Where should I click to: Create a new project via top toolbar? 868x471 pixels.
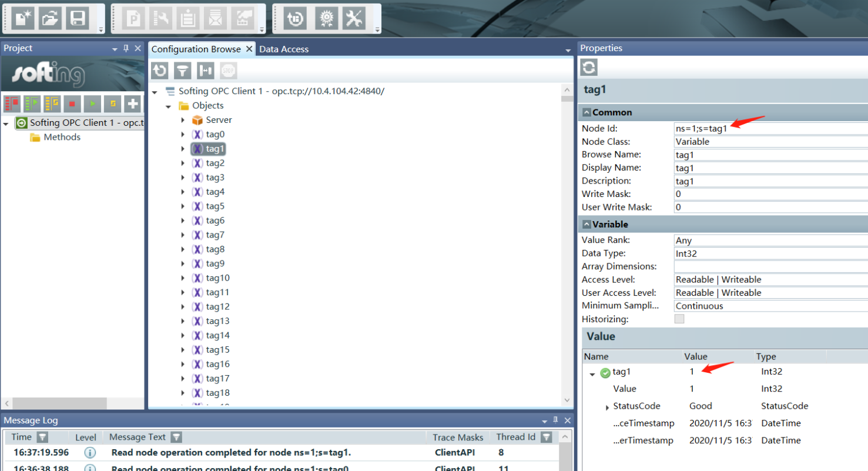23,18
